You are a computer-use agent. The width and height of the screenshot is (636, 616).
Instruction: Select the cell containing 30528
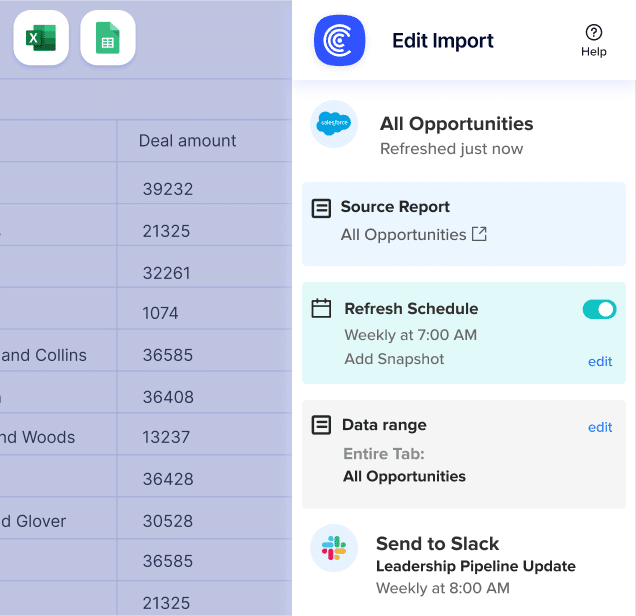pos(204,518)
